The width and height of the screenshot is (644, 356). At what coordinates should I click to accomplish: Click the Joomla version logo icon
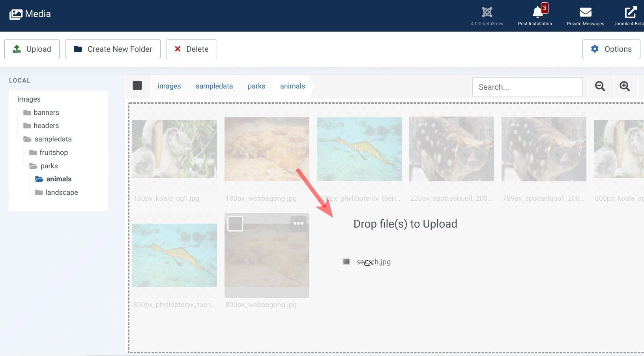(487, 13)
